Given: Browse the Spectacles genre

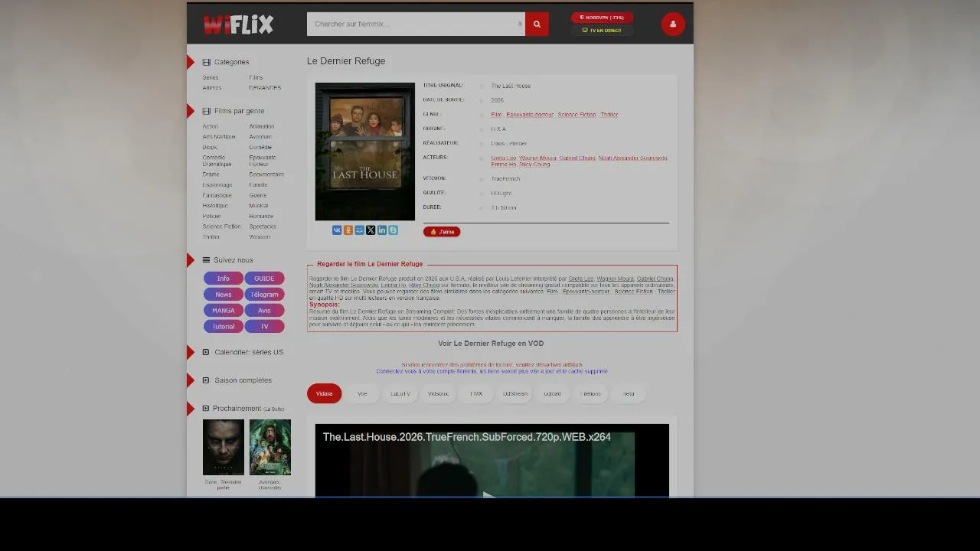Looking at the screenshot, I should 263,227.
